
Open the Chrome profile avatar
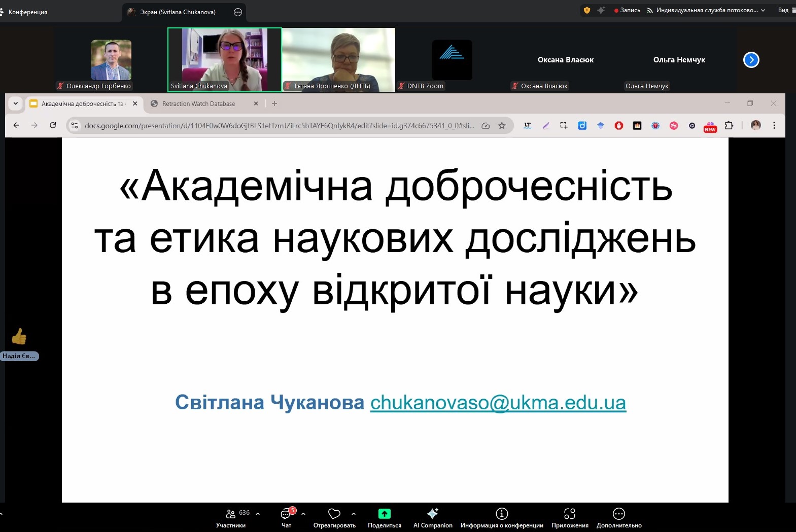coord(756,125)
